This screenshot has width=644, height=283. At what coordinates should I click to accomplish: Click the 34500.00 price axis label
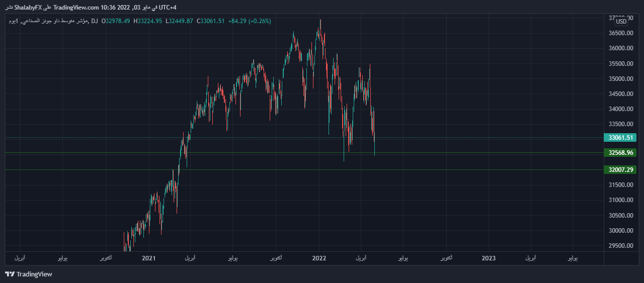620,94
